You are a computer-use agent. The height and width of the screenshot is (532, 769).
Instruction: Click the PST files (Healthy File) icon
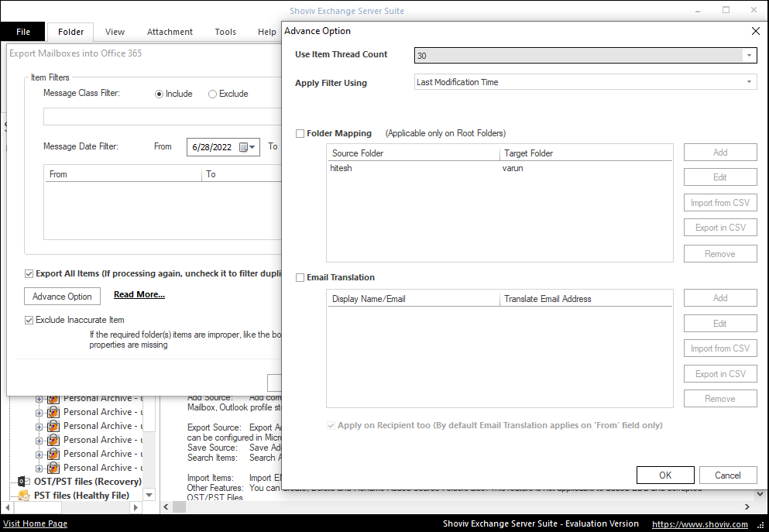(x=24, y=496)
